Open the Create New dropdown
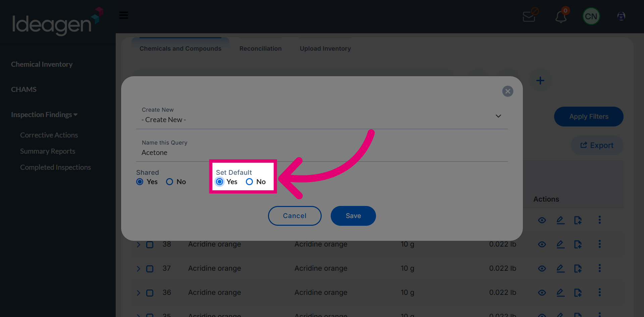 pyautogui.click(x=322, y=116)
